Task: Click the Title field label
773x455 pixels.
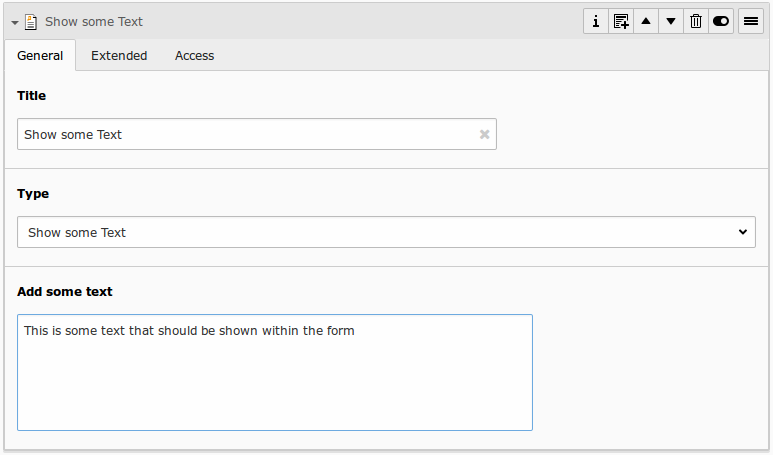Action: (x=32, y=96)
